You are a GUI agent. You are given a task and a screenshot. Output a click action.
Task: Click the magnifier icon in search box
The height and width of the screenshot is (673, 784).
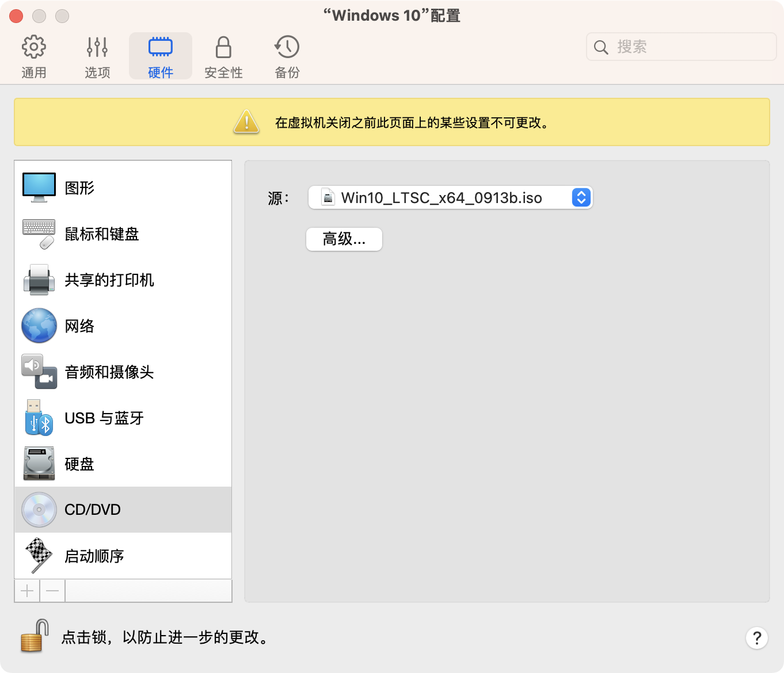[601, 47]
